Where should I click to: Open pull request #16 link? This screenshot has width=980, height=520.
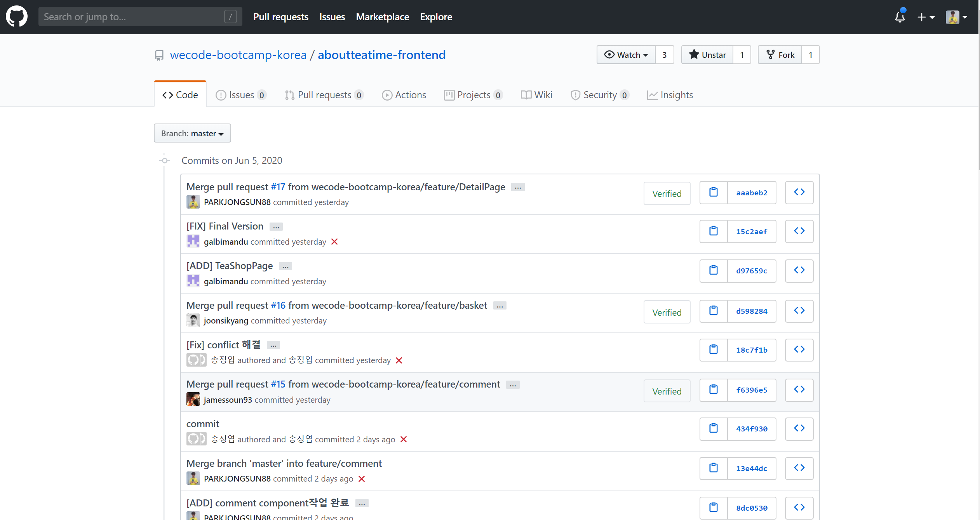click(x=278, y=305)
